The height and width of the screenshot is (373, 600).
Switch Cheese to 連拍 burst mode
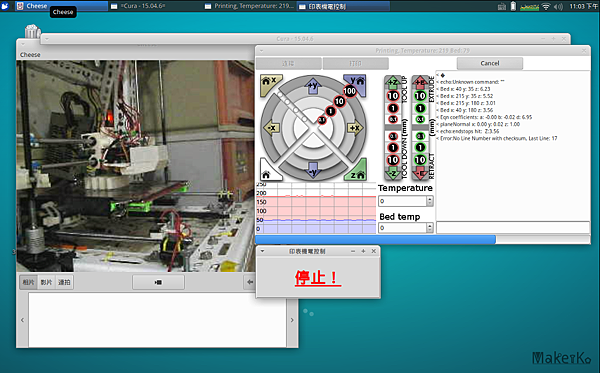click(64, 282)
